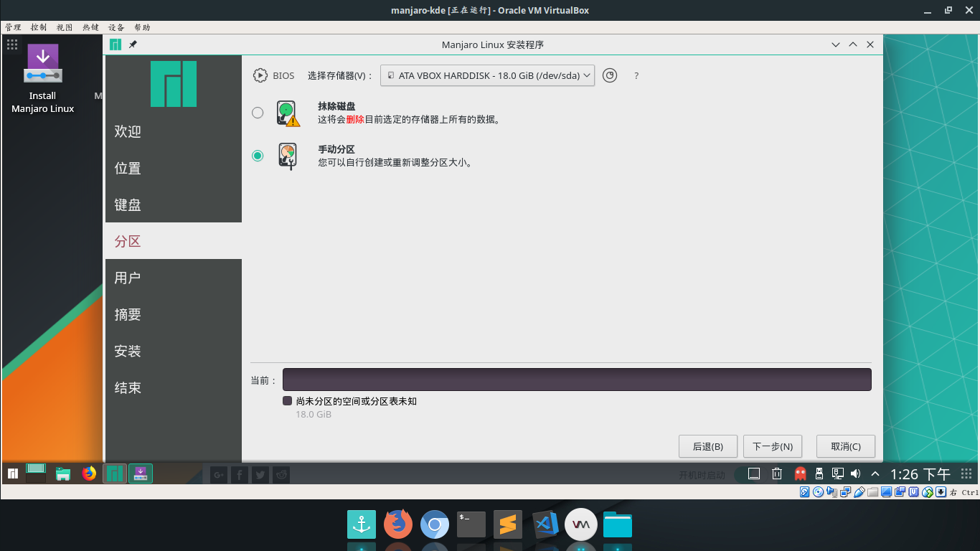Screen dimensions: 980x551
Task: Click the 下一步(N) next button
Action: (773, 446)
